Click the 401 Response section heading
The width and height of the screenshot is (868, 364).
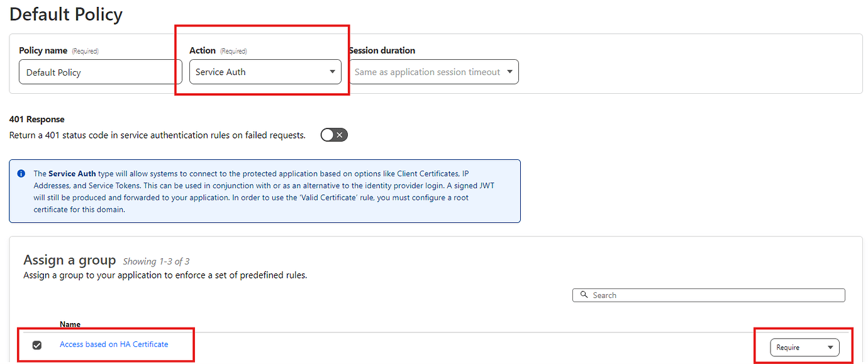coord(36,119)
